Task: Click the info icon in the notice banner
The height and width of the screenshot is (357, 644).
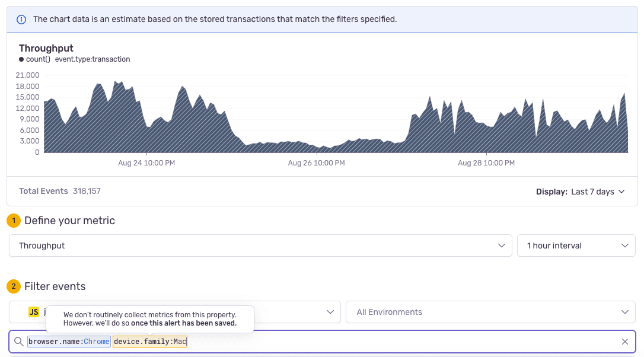Action: point(21,19)
